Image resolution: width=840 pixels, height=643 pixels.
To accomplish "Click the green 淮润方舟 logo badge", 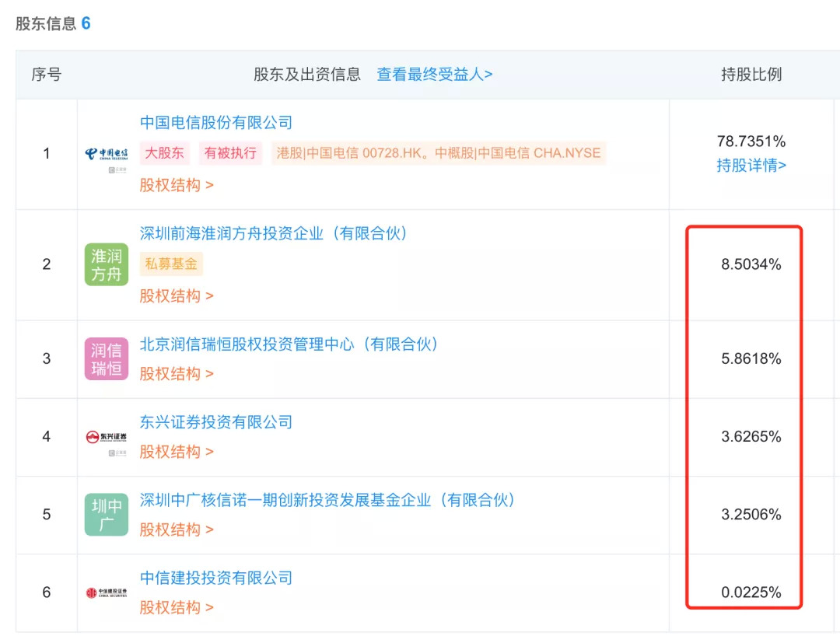I will tap(107, 264).
